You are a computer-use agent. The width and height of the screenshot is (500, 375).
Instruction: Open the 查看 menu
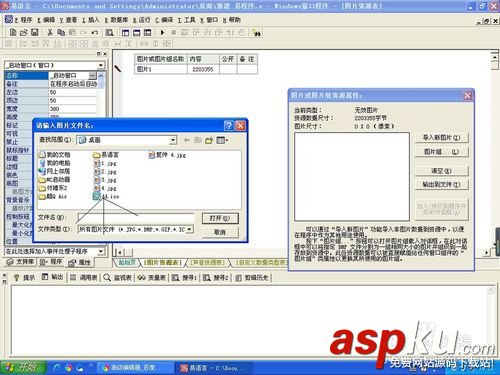point(68,20)
